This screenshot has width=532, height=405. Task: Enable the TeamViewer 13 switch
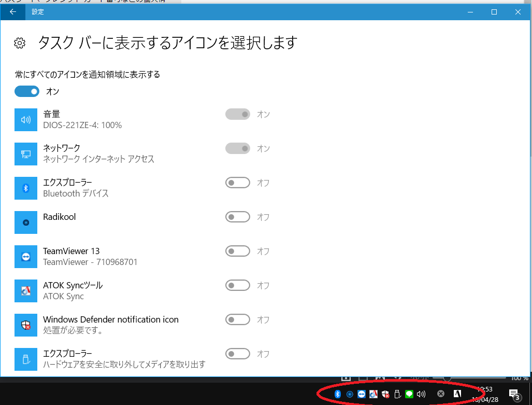[x=237, y=251]
